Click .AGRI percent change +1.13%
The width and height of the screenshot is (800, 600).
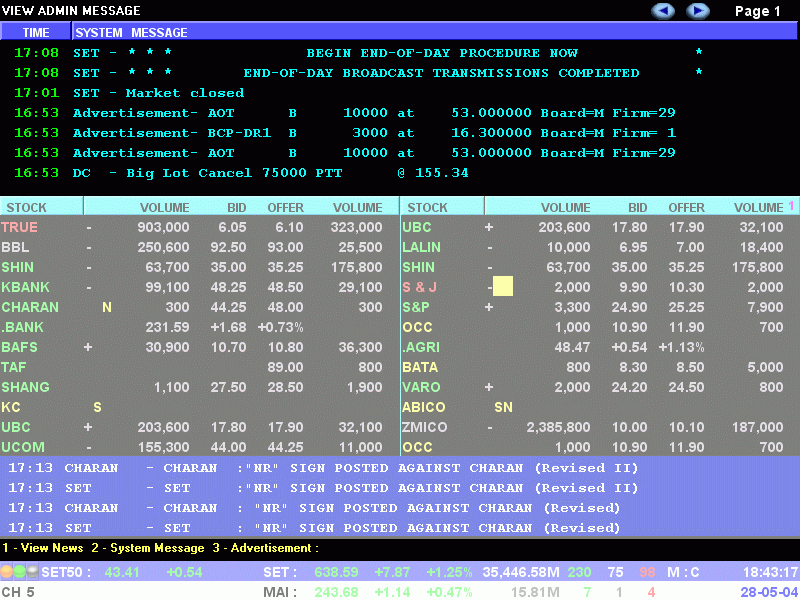point(681,347)
